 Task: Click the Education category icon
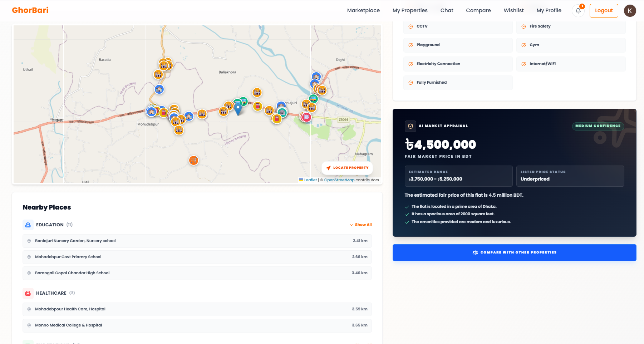click(x=28, y=225)
